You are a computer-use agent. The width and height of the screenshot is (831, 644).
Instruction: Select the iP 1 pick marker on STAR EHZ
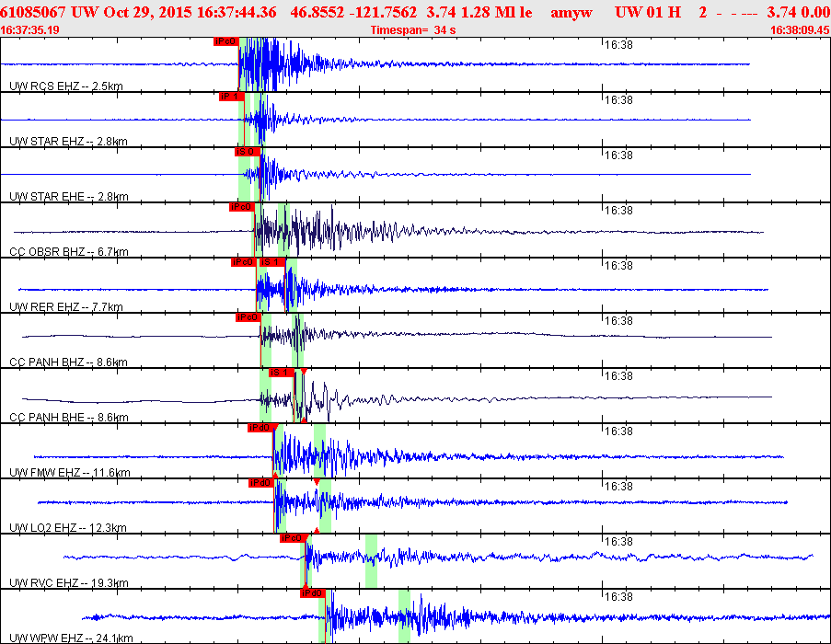232,97
